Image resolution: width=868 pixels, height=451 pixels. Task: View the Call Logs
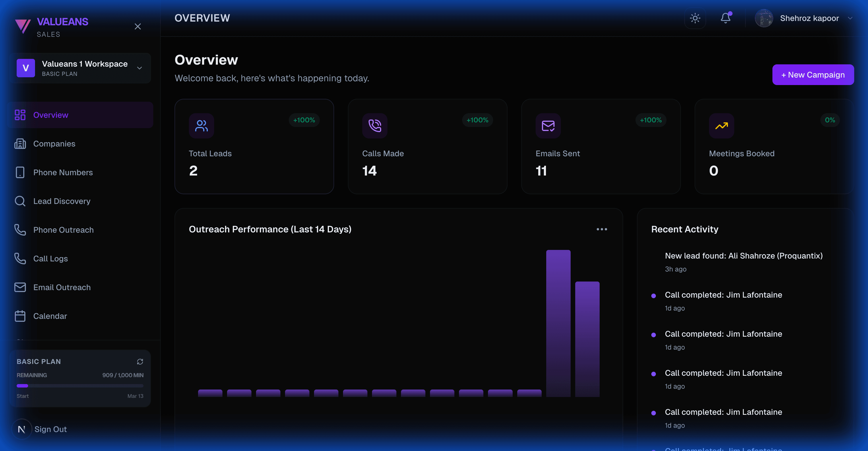pos(51,258)
